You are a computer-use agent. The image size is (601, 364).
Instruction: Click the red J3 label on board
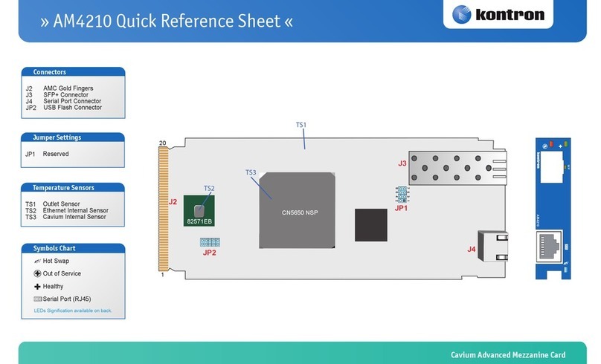tap(402, 163)
